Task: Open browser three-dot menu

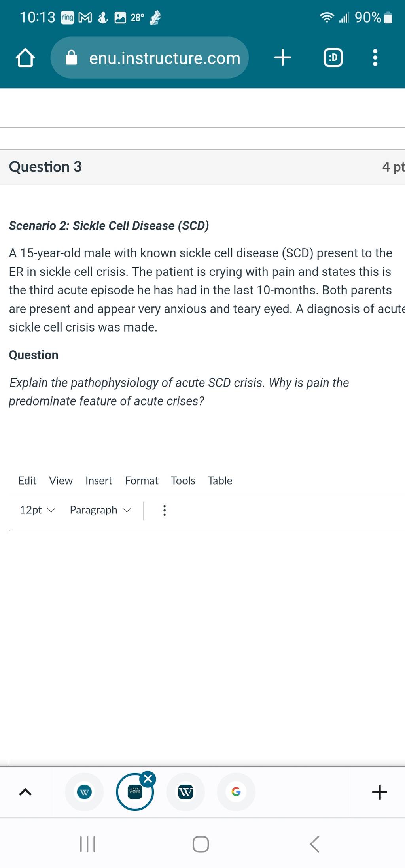Action: coord(375,58)
